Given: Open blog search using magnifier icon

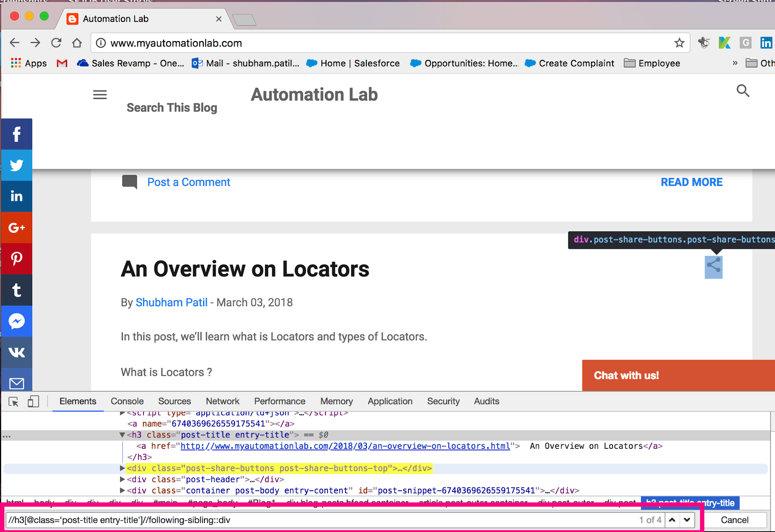Looking at the screenshot, I should pyautogui.click(x=742, y=91).
